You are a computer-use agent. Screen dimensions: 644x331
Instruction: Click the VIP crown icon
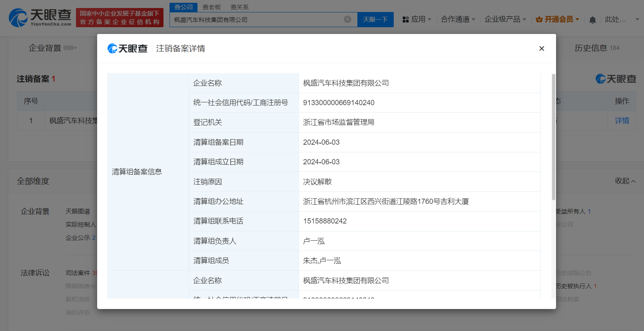(539, 19)
